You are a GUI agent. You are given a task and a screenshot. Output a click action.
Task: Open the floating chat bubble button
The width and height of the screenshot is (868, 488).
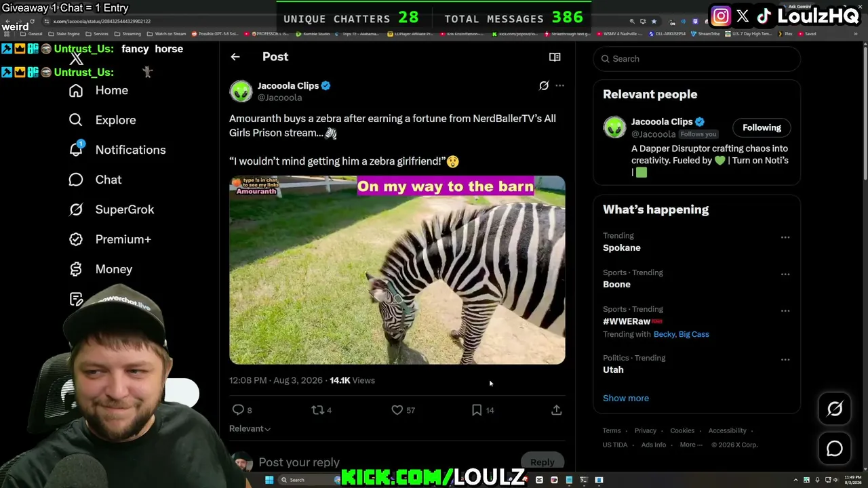pyautogui.click(x=835, y=449)
